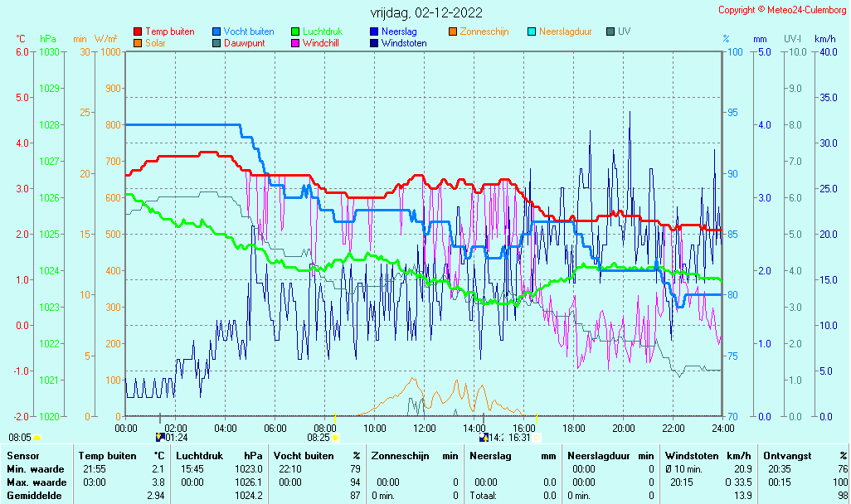
Task: Click the moon icon near 01:24
Action: [160, 438]
